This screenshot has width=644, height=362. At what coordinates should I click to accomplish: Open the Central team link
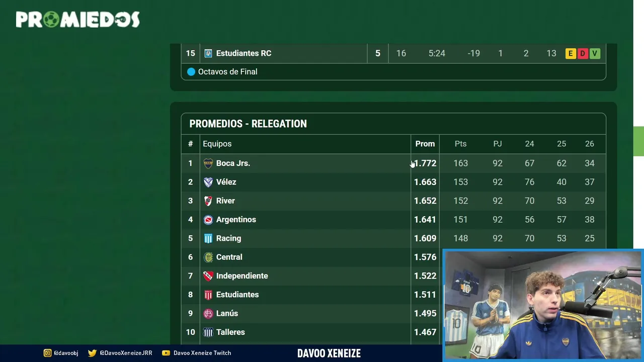point(229,257)
